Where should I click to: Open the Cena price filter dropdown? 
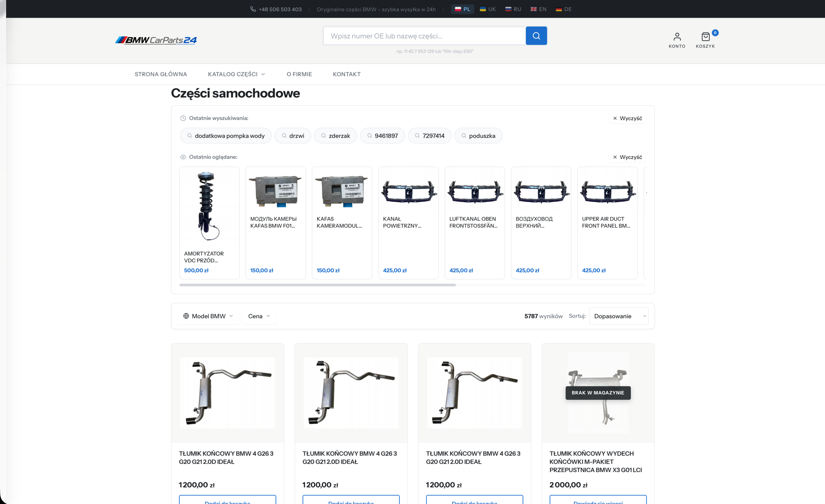tap(259, 316)
